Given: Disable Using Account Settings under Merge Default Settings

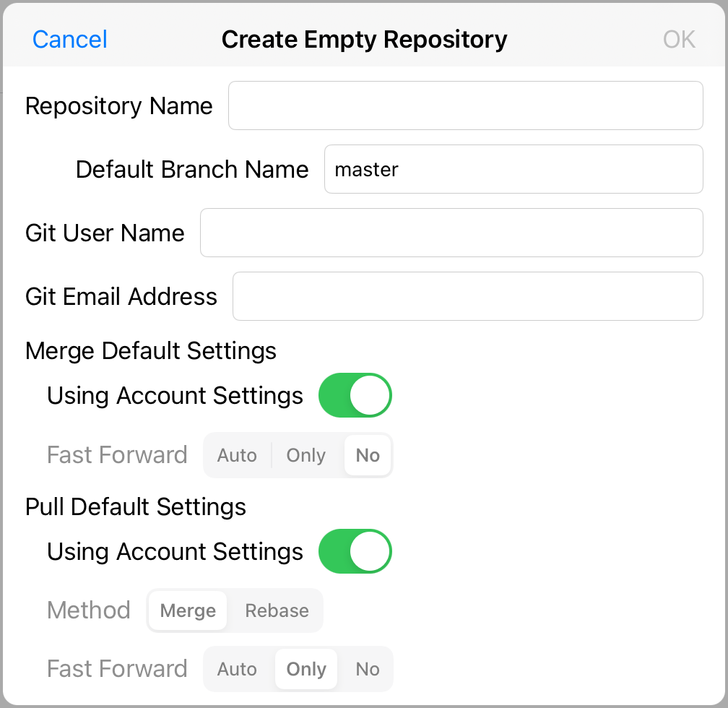Looking at the screenshot, I should (x=355, y=395).
